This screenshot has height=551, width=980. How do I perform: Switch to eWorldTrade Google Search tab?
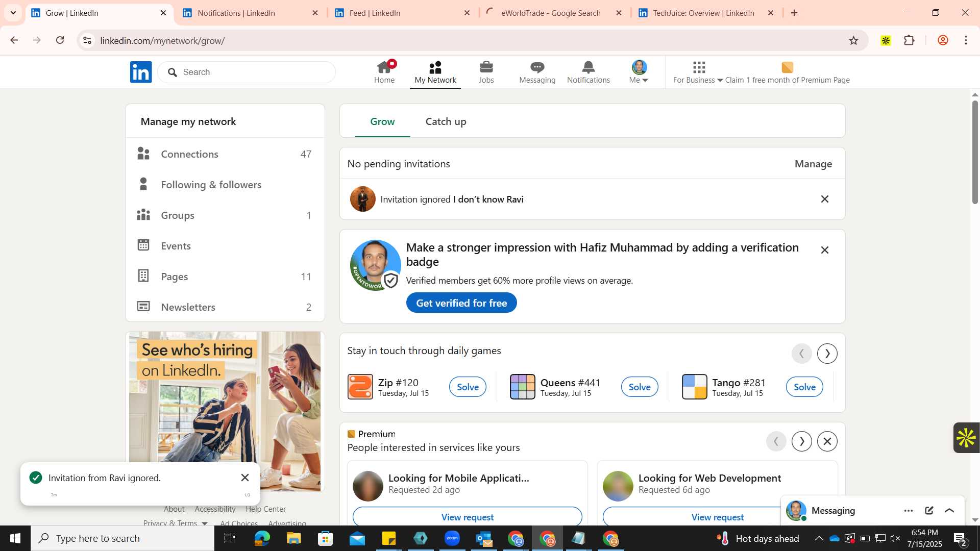click(x=554, y=13)
